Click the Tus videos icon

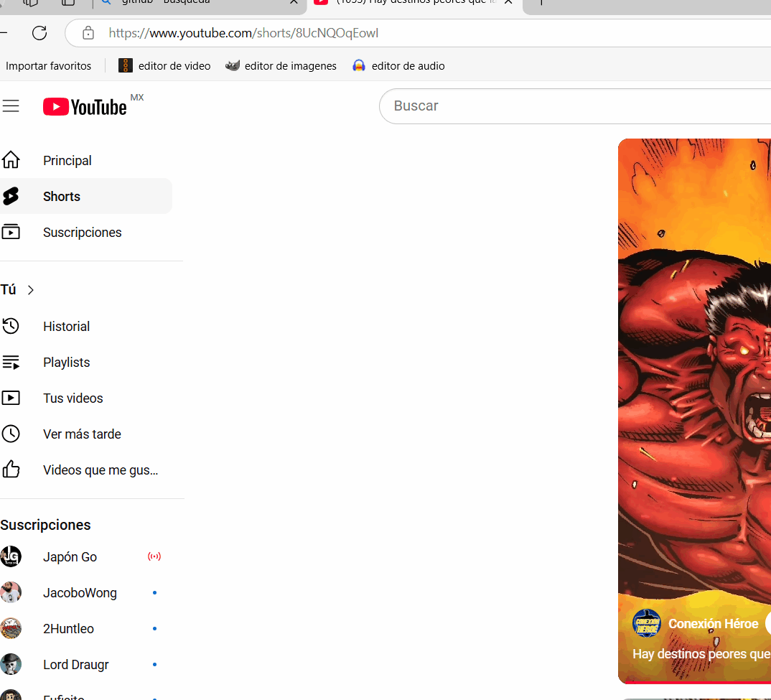click(11, 398)
